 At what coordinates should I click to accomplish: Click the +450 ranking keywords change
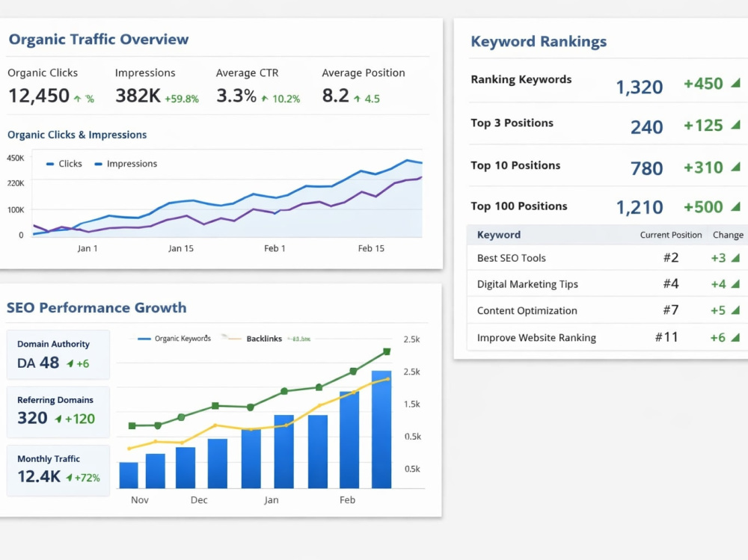point(703,84)
